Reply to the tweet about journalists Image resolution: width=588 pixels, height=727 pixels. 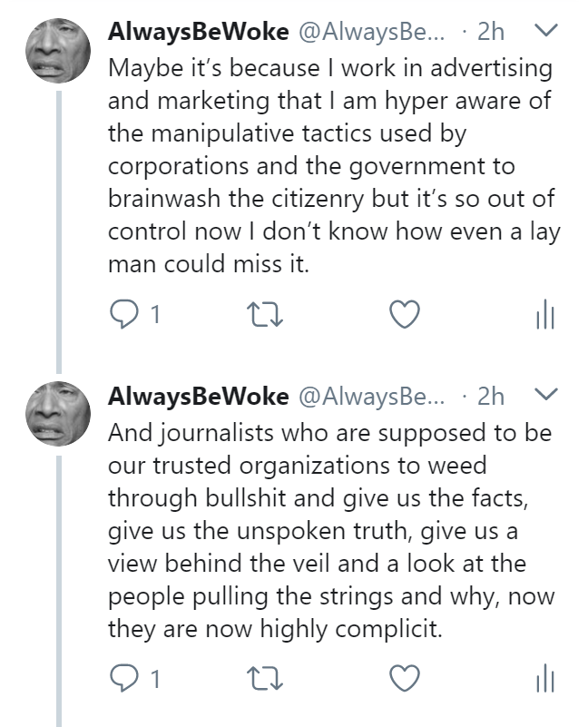tap(122, 678)
